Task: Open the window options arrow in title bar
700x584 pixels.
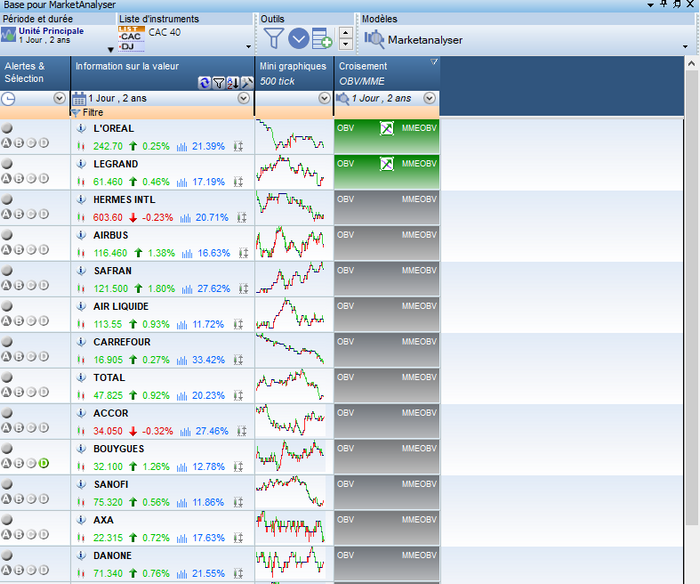Action: 650,5
